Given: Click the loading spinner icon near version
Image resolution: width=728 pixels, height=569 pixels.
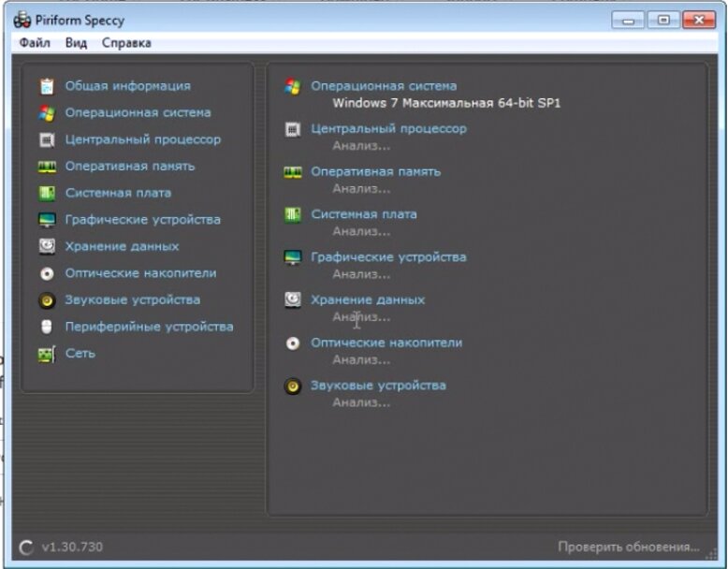Looking at the screenshot, I should coord(26,547).
